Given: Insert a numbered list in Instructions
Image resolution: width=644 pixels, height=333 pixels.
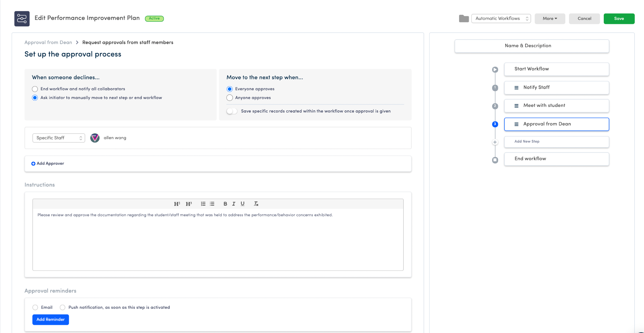Looking at the screenshot, I should pyautogui.click(x=203, y=204).
